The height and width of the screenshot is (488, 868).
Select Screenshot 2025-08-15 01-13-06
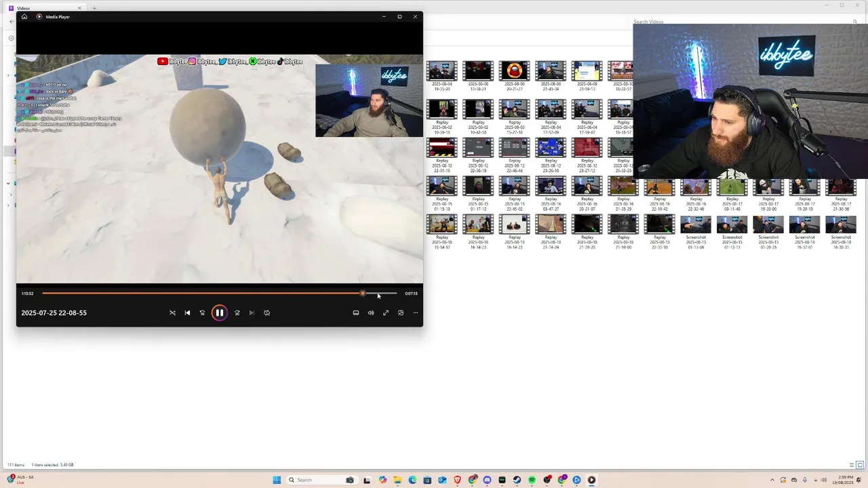[696, 232]
